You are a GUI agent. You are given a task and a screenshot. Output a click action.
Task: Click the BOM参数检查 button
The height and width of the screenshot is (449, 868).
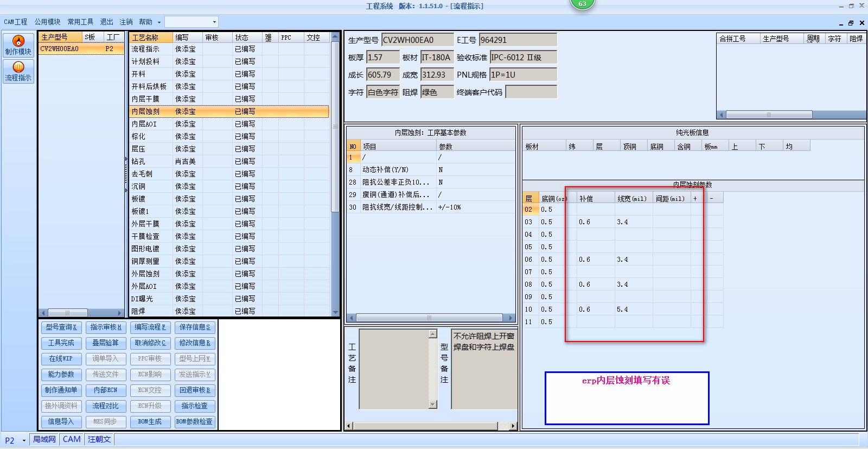(x=195, y=422)
